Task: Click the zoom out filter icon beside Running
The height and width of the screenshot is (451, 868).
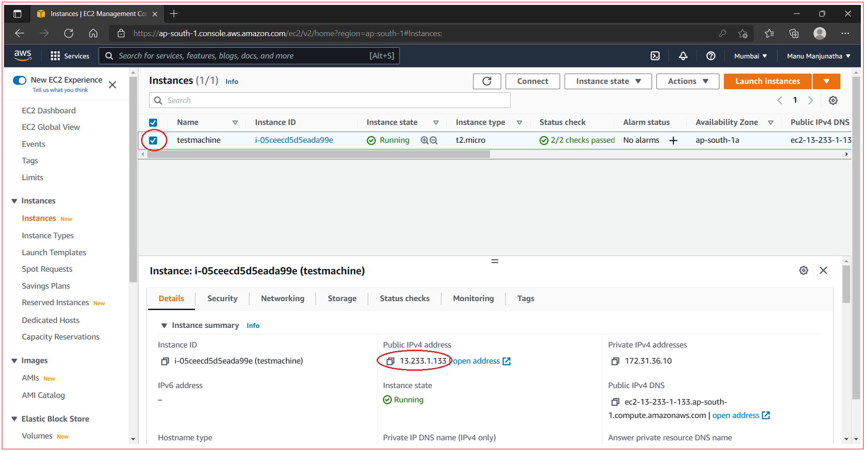Action: (x=433, y=140)
